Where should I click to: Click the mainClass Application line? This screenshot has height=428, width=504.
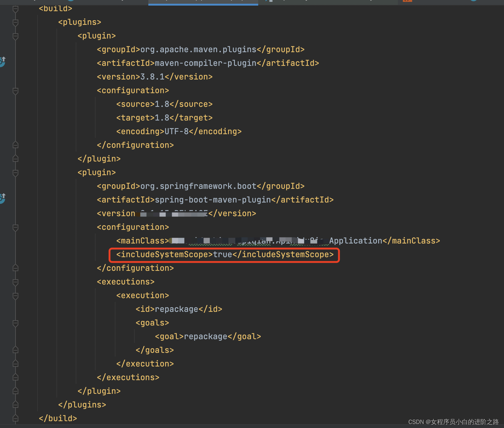point(278,241)
